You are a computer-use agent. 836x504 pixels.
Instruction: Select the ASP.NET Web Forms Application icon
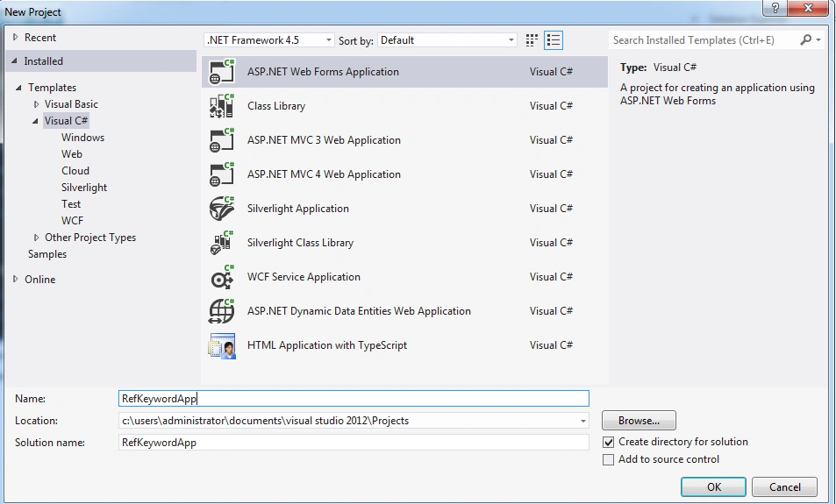221,72
